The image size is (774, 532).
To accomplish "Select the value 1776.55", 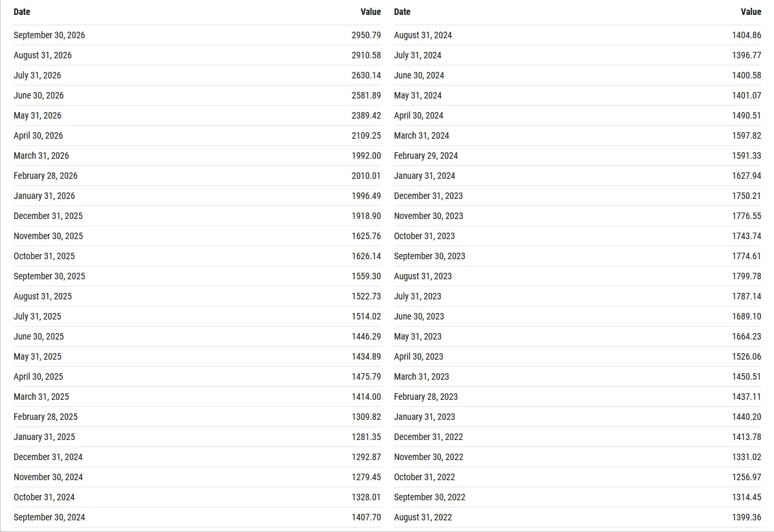I will coord(746,216).
